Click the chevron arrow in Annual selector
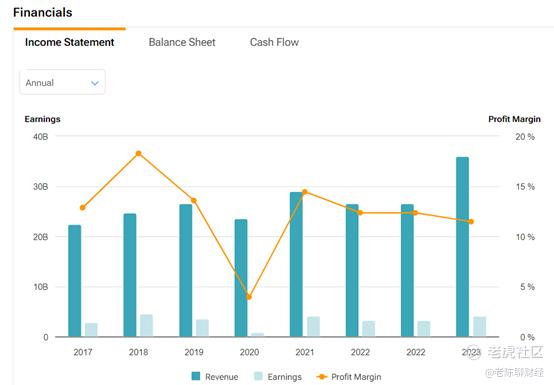 coord(95,83)
